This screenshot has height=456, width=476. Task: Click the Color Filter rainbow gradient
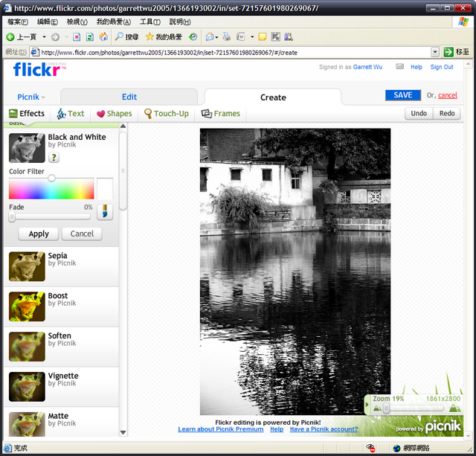(x=51, y=188)
